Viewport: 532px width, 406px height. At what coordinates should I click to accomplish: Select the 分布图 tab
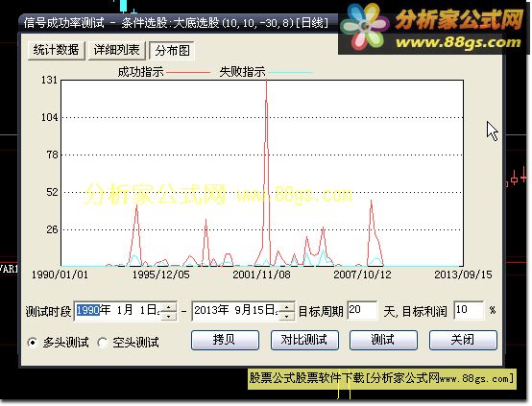coord(172,51)
